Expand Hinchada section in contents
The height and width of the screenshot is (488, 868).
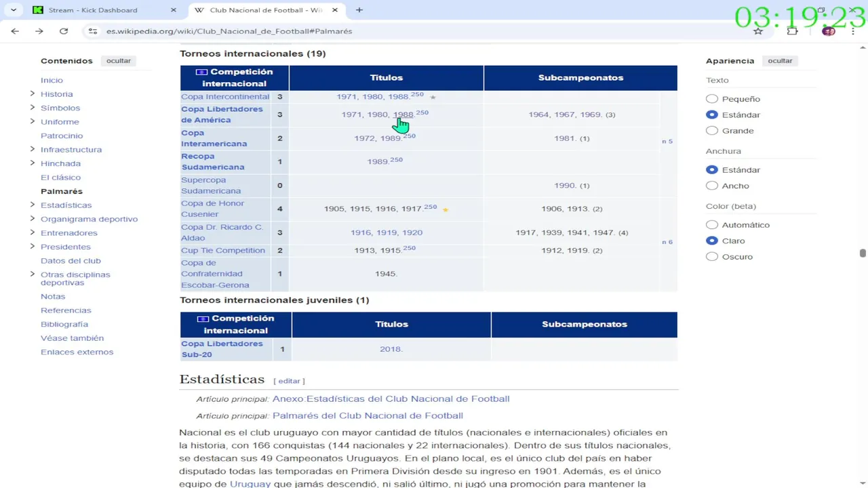[32, 163]
